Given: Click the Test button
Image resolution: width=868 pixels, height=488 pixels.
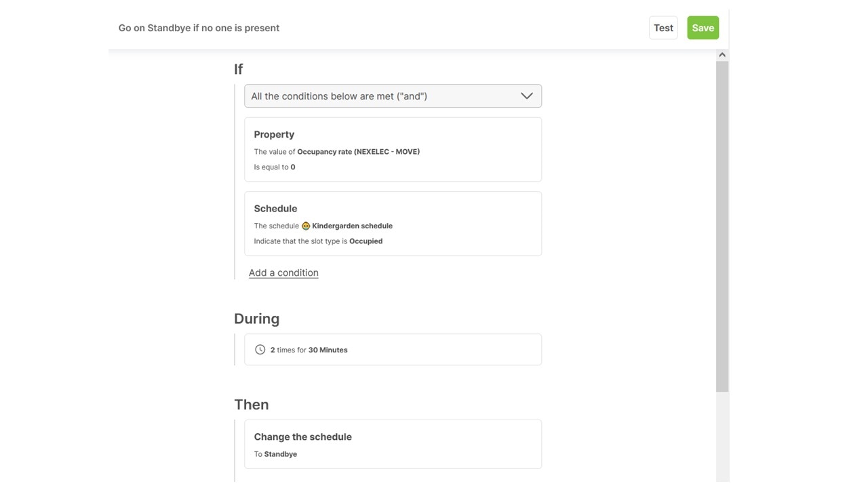Looking at the screenshot, I should (x=663, y=28).
